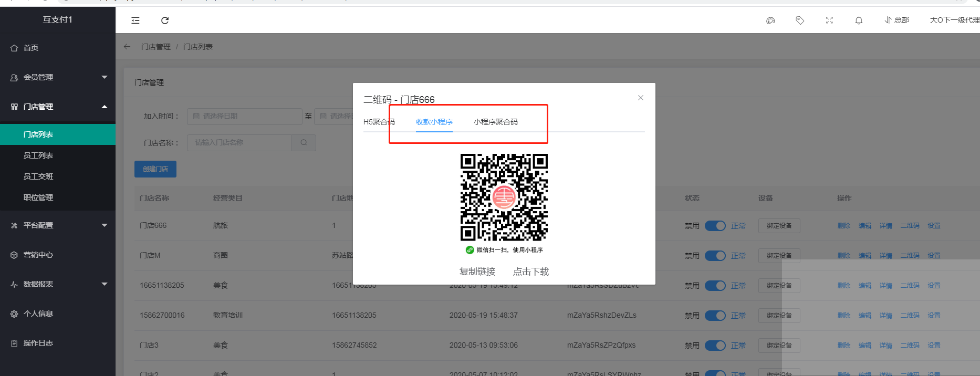Open the 大O下一级代理 account menu

954,20
